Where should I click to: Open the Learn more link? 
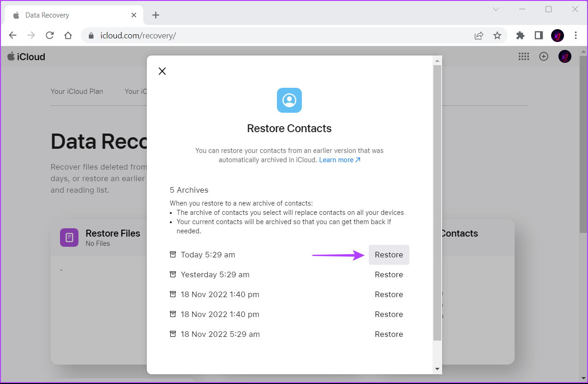[x=340, y=160]
